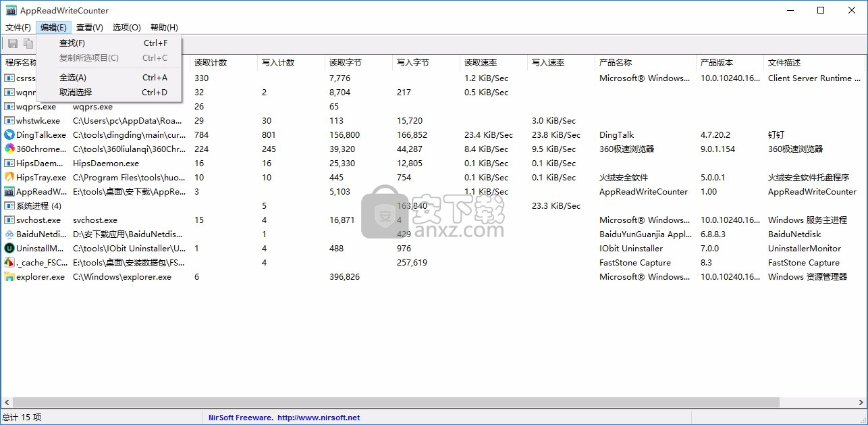Sort by the 写入字节 column header
This screenshot has width=868, height=425.
pos(426,63)
